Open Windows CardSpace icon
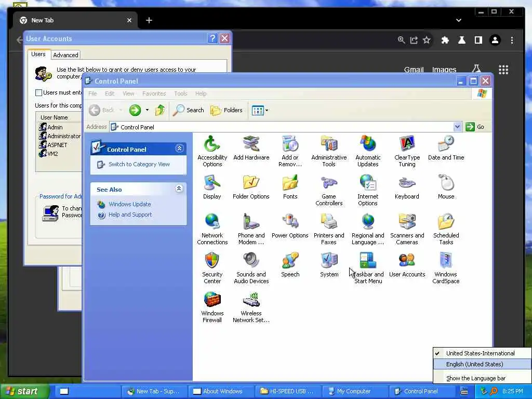532x399 pixels. tap(446, 268)
